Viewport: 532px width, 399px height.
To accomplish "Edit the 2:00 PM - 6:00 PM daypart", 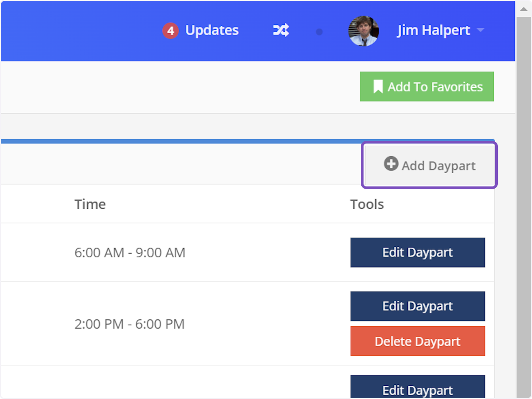I will (417, 306).
